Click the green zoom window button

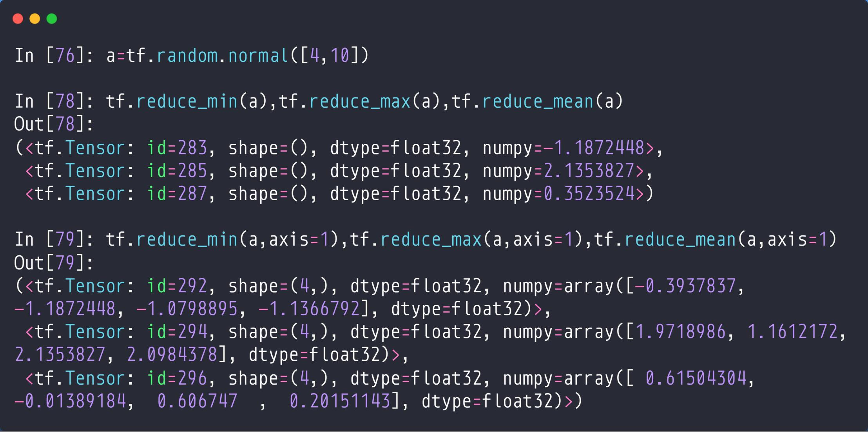(x=51, y=18)
